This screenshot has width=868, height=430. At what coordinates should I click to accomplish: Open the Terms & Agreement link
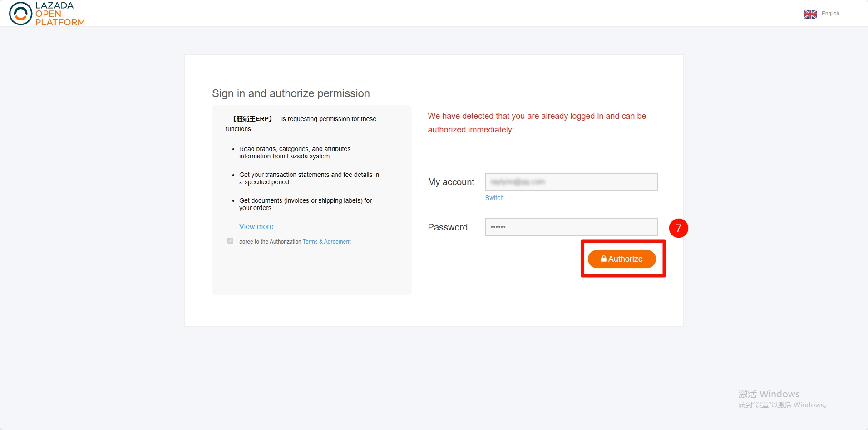[x=326, y=242]
